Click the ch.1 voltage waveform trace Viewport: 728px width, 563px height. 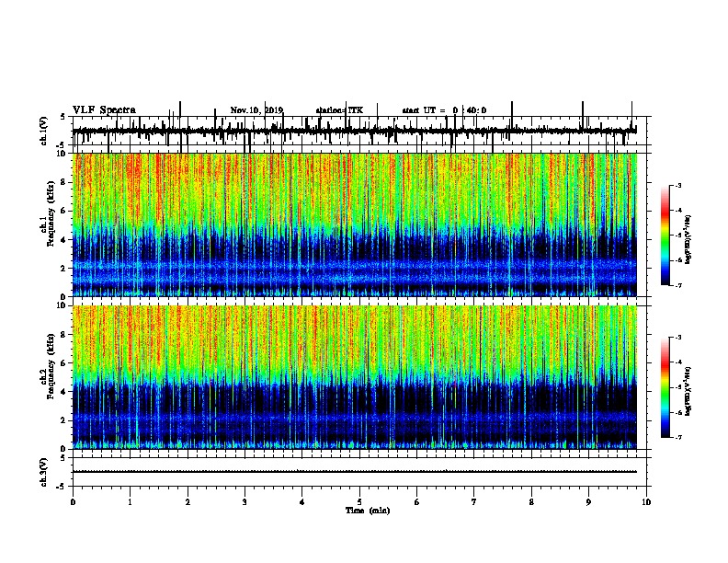tap(355, 131)
